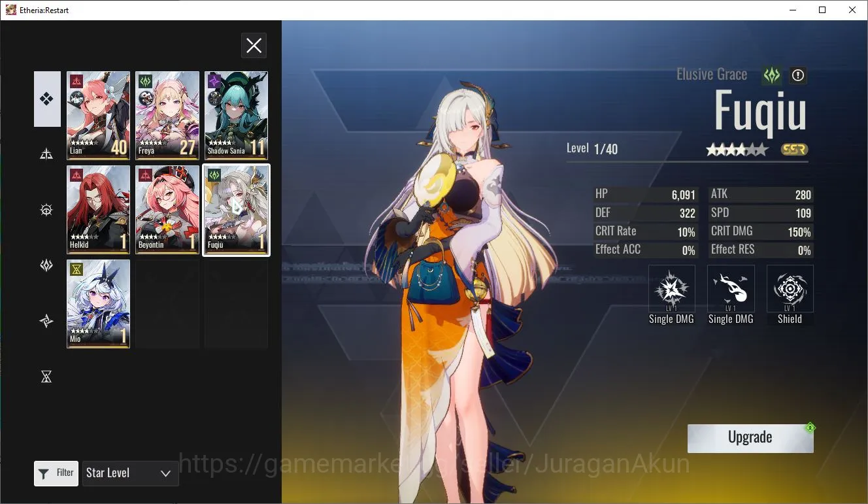
Task: Click the SSR rarity badge
Action: 794,150
